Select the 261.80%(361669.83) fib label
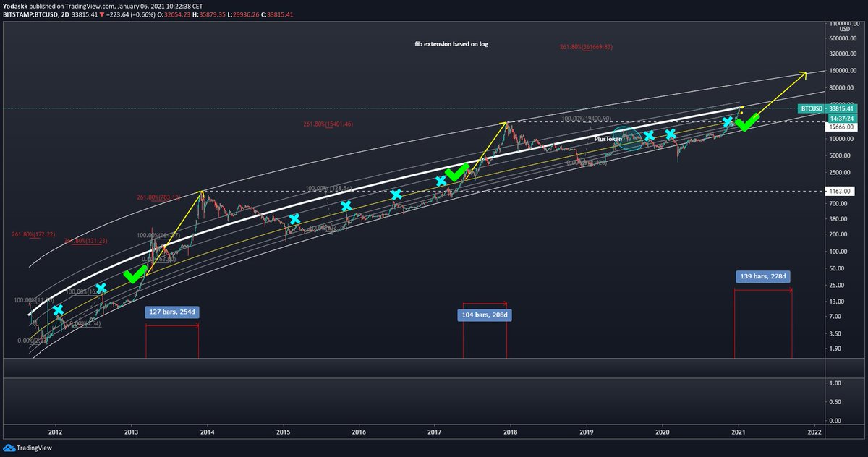This screenshot has width=868, height=457. pyautogui.click(x=586, y=47)
